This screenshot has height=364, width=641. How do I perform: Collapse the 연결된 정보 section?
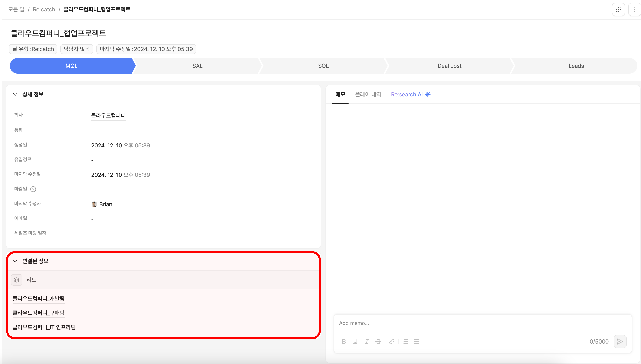pos(15,261)
